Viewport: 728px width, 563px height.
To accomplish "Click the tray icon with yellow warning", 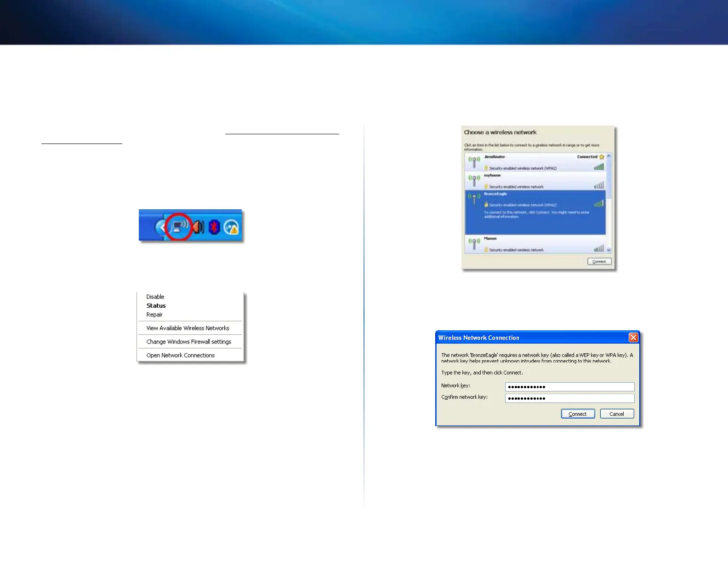I will tap(231, 227).
